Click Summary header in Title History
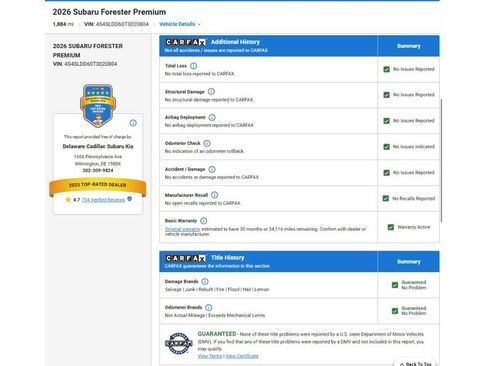This screenshot has width=488, height=366. click(x=409, y=262)
